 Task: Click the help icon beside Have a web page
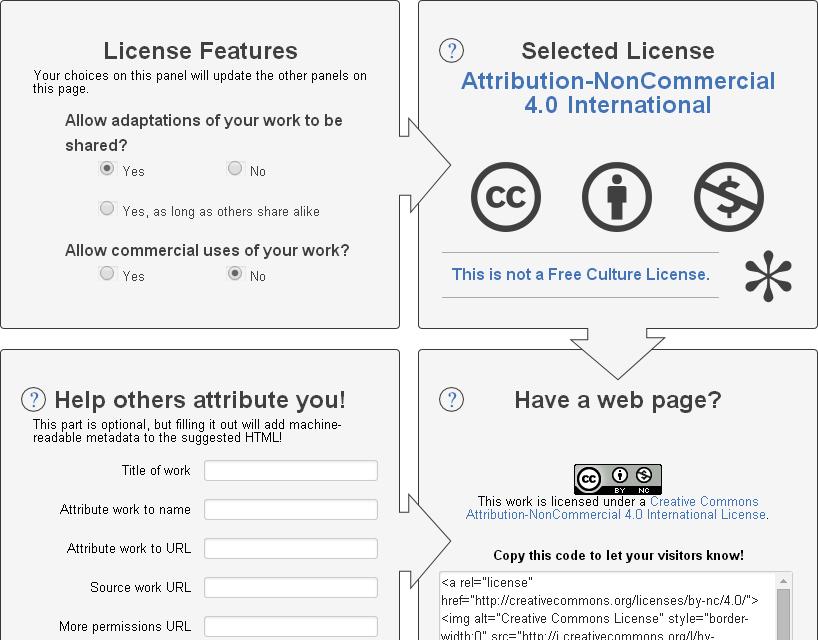tap(451, 400)
